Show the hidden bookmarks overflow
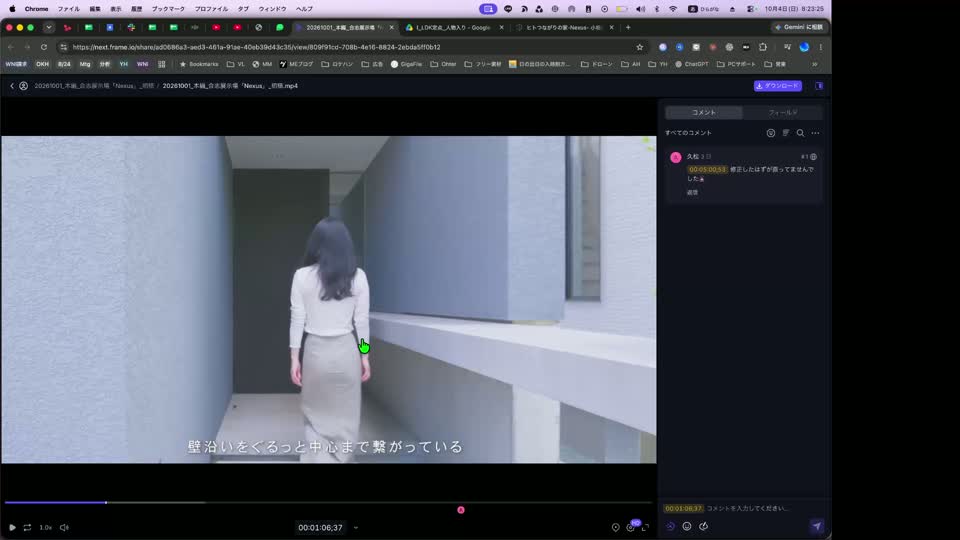The width and height of the screenshot is (960, 540). point(815,64)
